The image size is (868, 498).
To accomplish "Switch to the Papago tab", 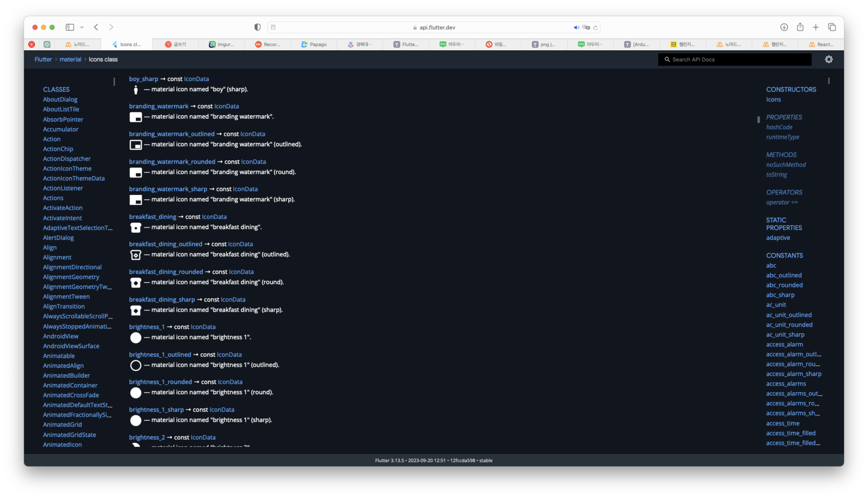I will [314, 44].
